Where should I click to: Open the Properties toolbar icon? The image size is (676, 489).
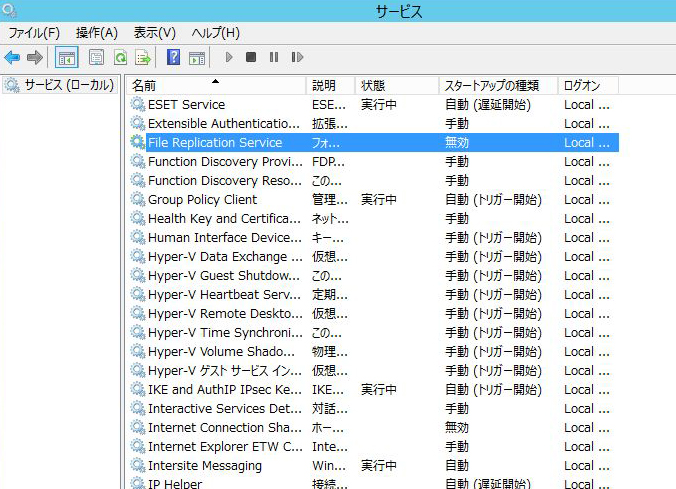[97, 57]
